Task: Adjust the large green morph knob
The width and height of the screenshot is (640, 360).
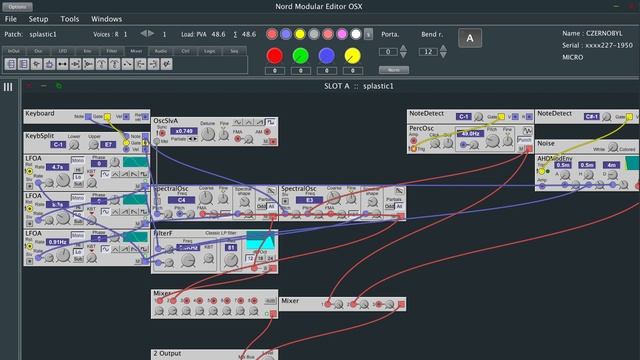Action: click(300, 56)
